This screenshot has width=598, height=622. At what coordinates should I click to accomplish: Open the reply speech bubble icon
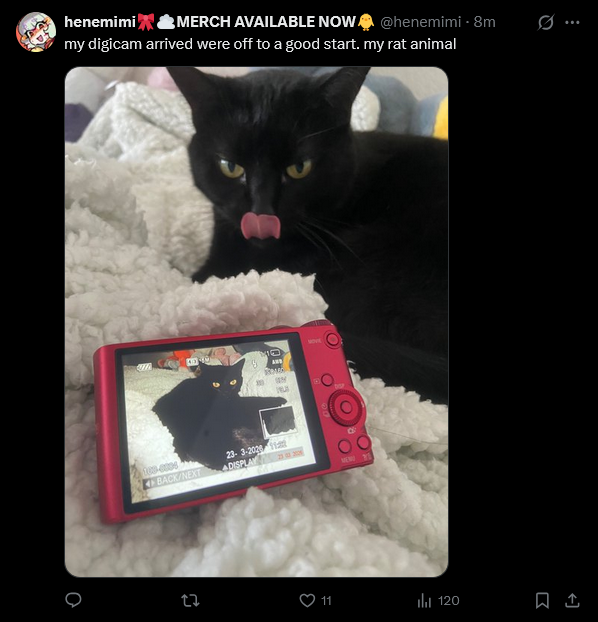pyautogui.click(x=73, y=600)
